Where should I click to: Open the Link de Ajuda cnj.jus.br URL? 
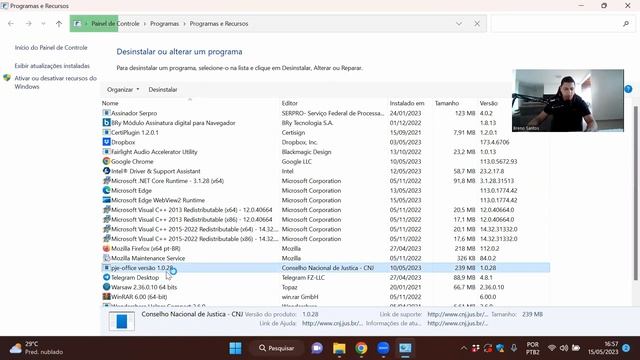pos(332,323)
